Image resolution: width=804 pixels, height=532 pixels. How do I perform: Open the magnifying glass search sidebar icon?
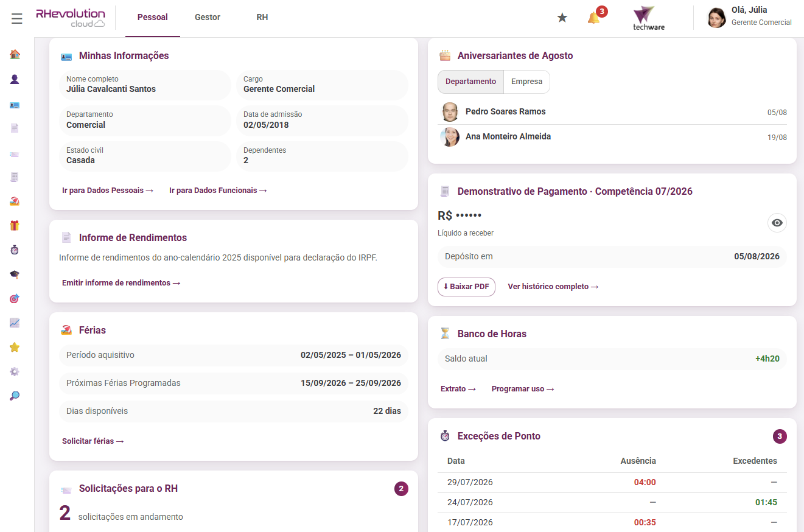point(15,396)
